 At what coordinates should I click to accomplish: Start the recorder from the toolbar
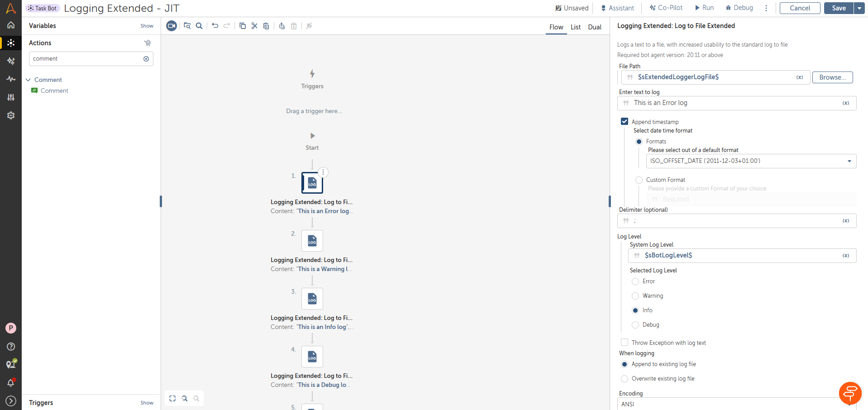(x=172, y=26)
